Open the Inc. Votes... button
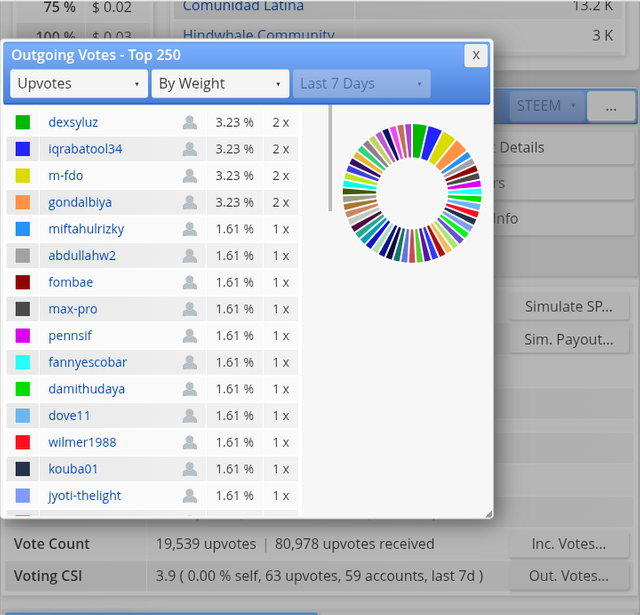Image resolution: width=640 pixels, height=615 pixels. [x=569, y=544]
